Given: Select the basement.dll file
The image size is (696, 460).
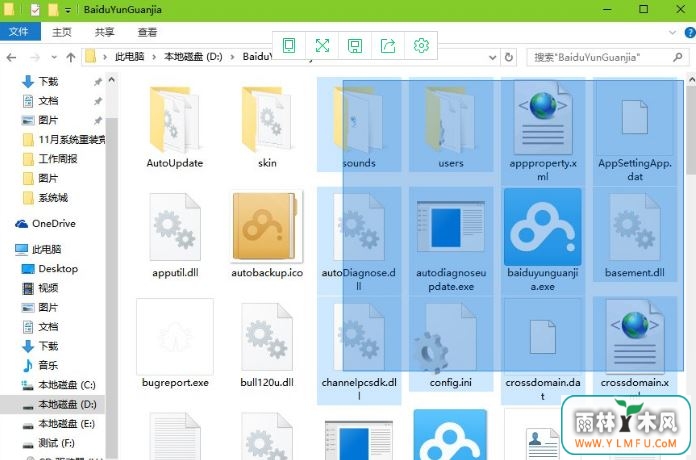Looking at the screenshot, I should [635, 234].
